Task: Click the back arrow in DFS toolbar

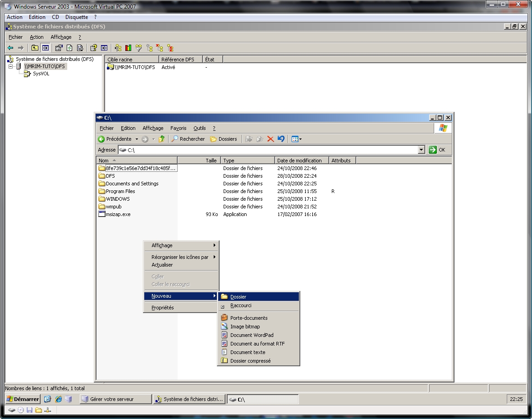Action: pyautogui.click(x=10, y=48)
